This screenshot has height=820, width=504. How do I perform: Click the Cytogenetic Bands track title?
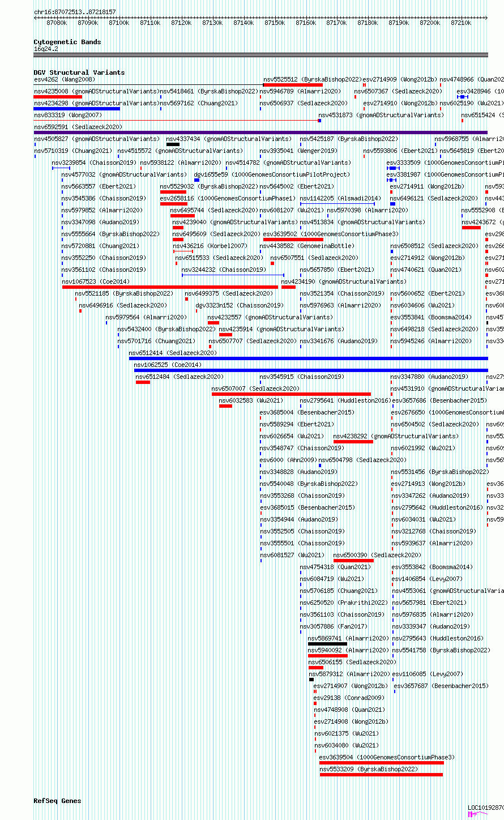67,42
